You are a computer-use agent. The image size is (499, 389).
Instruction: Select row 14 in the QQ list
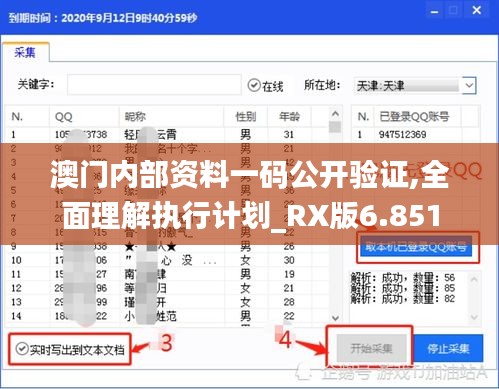pos(167,316)
